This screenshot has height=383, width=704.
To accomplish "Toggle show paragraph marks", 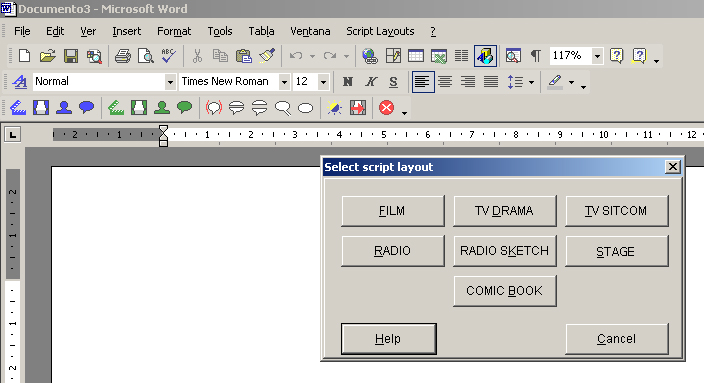I will pos(536,56).
